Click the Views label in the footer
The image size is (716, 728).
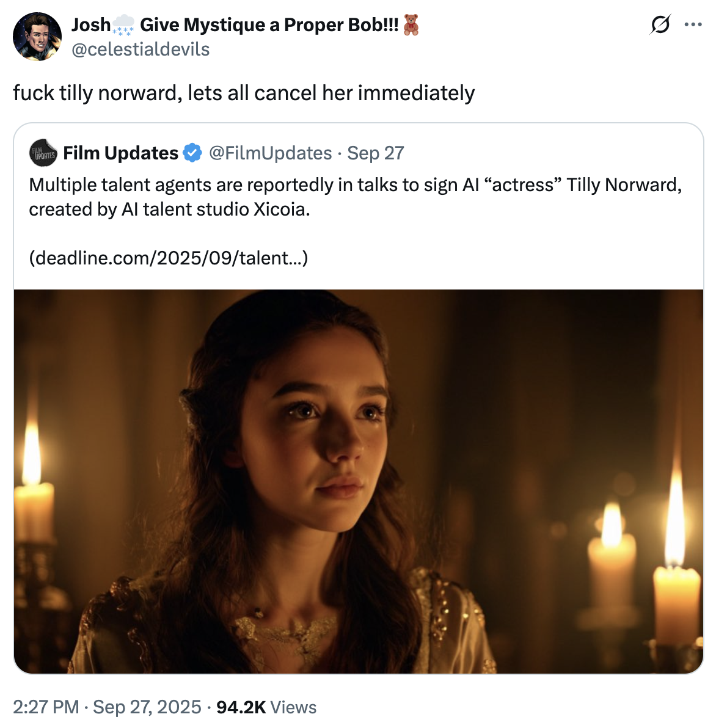click(x=294, y=707)
